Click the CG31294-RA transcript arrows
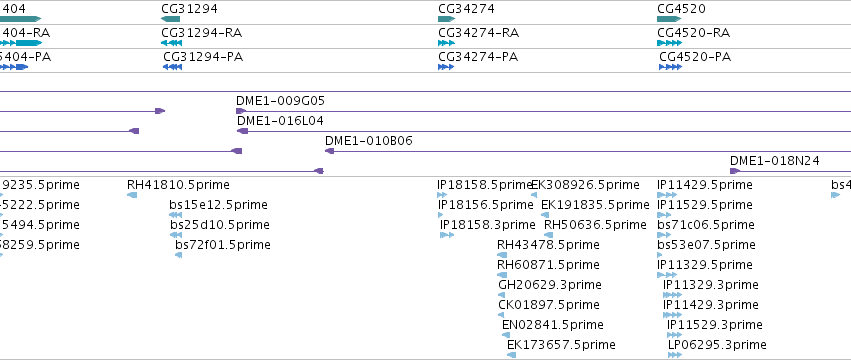851x360 pixels. coord(172,43)
